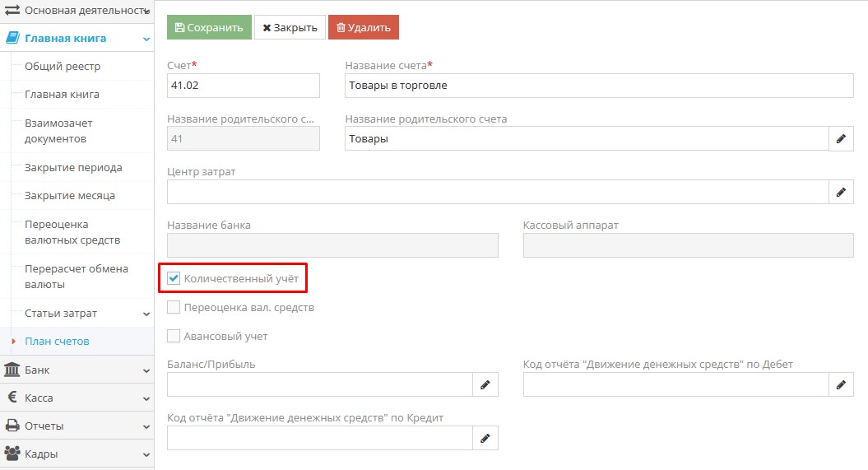Click pencil icon for cash flow Дебет code
868x470 pixels.
tap(840, 384)
